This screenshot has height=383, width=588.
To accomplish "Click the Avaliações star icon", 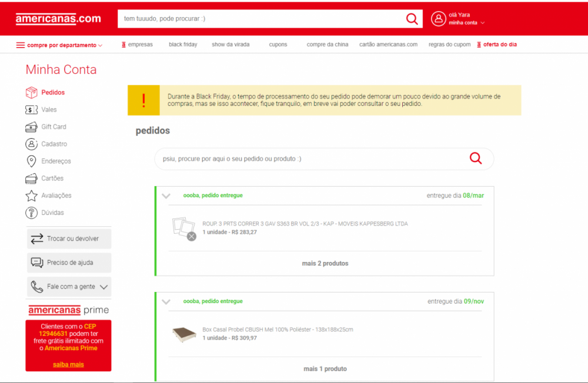I will pos(32,196).
